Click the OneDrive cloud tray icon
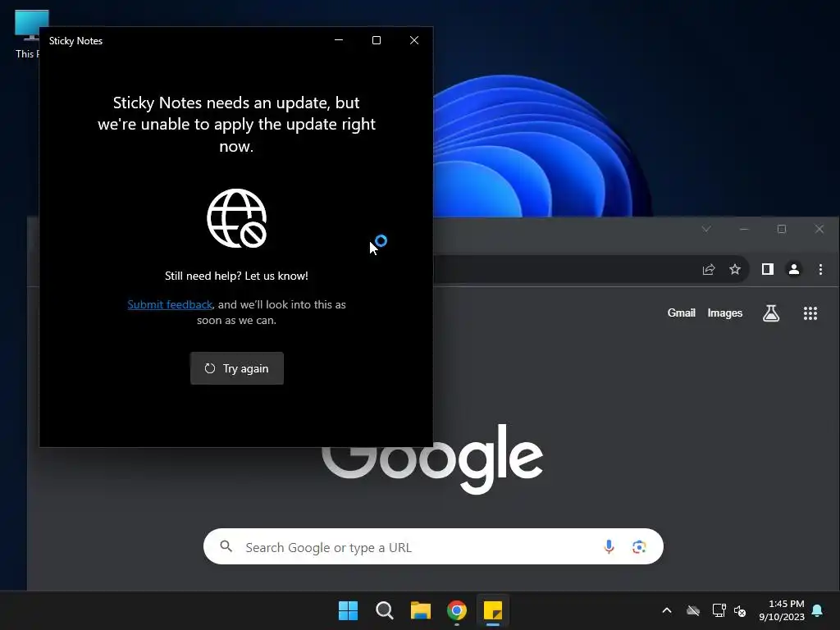The image size is (840, 630). tap(693, 610)
